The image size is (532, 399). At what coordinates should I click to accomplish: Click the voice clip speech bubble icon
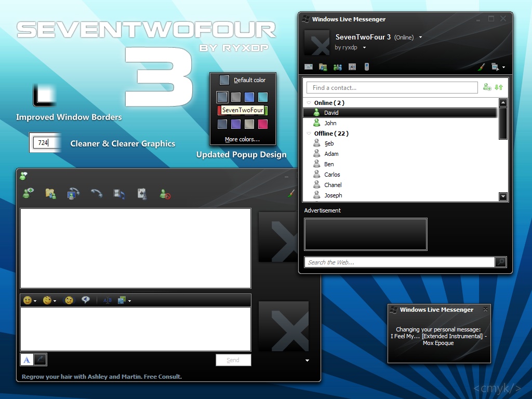pyautogui.click(x=86, y=300)
